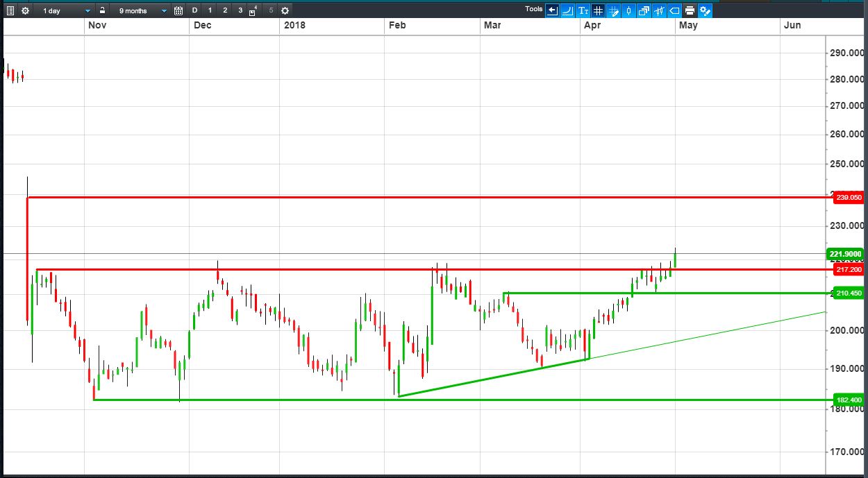Image resolution: width=868 pixels, height=478 pixels.
Task: Click the 200.000 price axis value
Action: pyautogui.click(x=847, y=330)
